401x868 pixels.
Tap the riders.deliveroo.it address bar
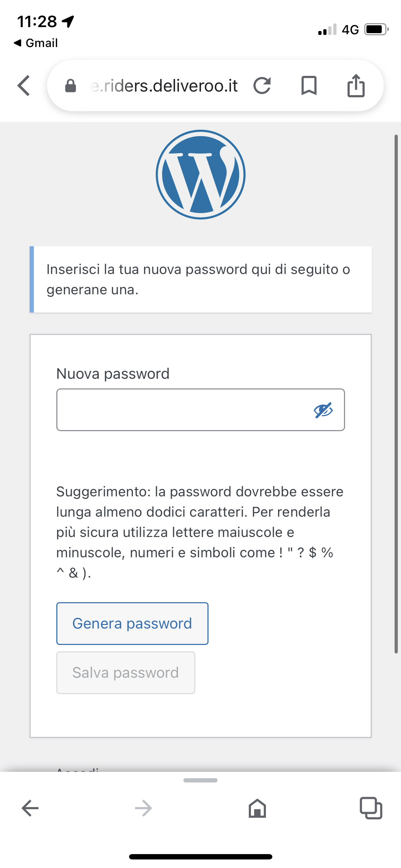pyautogui.click(x=164, y=86)
